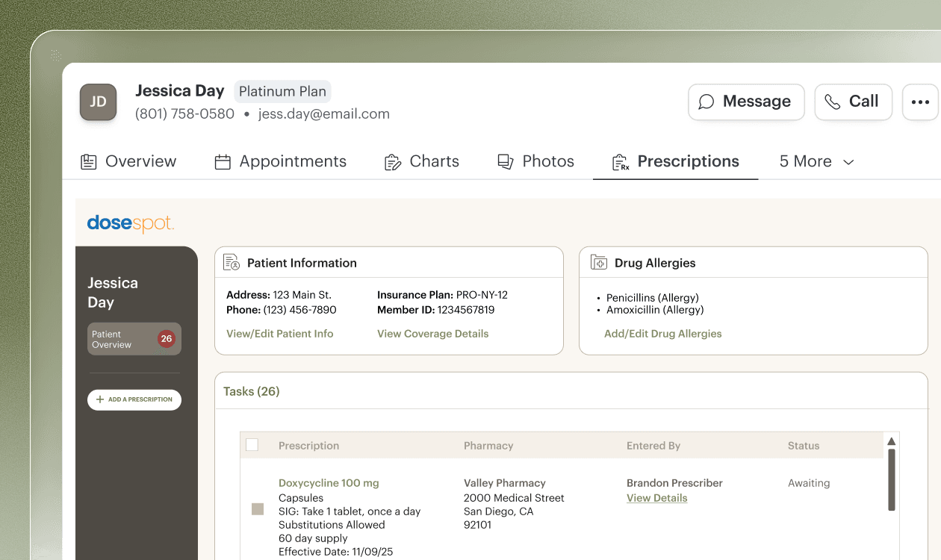This screenshot has width=941, height=560.
Task: Expand the 5 More tabs dropdown
Action: [816, 162]
